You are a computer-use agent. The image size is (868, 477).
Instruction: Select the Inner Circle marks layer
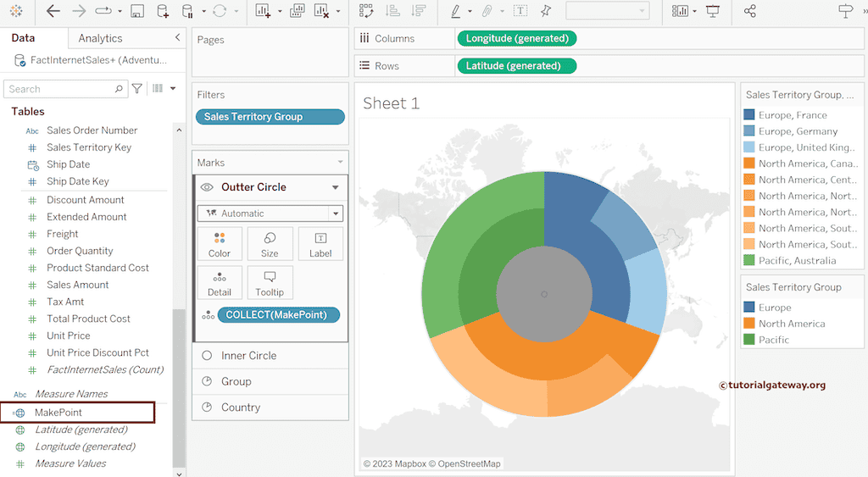pyautogui.click(x=248, y=356)
